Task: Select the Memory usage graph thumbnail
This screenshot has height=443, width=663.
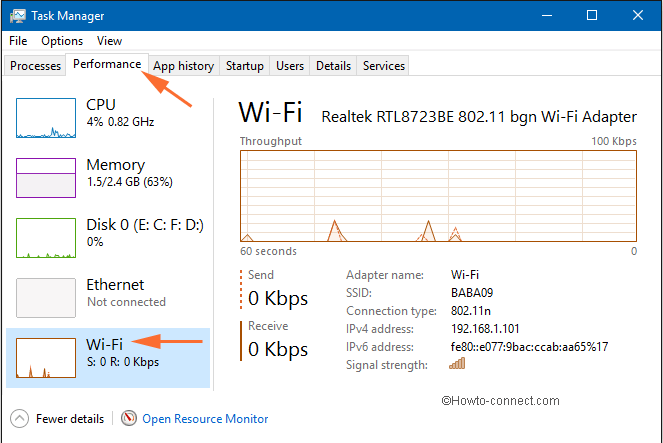Action: coord(46,178)
